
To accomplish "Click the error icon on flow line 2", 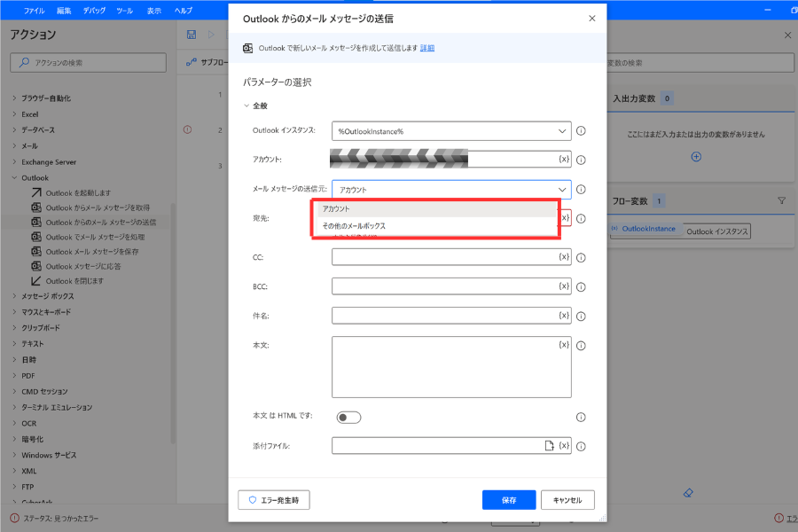I will point(187,129).
